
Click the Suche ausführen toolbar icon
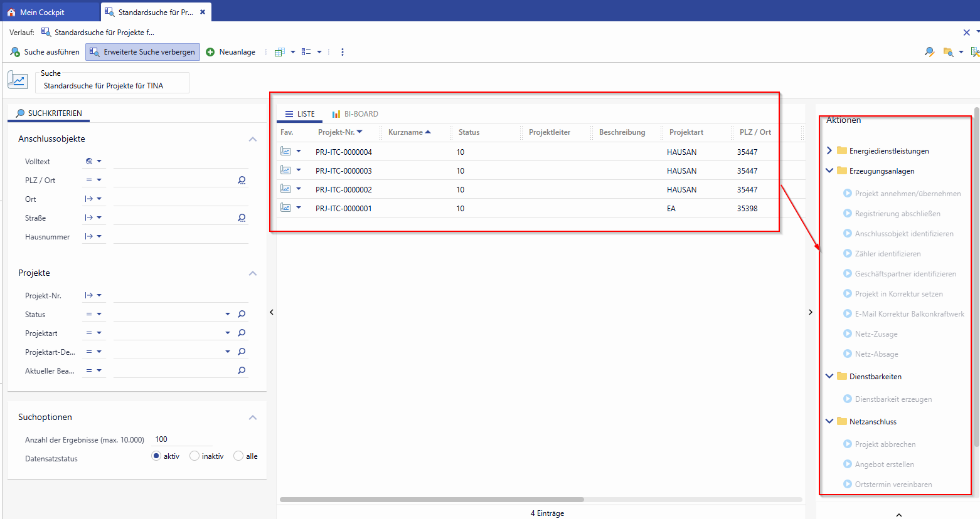[15, 52]
